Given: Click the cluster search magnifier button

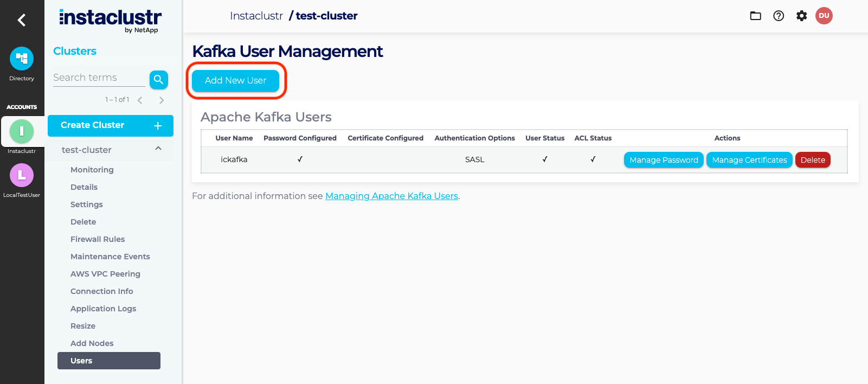Looking at the screenshot, I should coord(158,80).
